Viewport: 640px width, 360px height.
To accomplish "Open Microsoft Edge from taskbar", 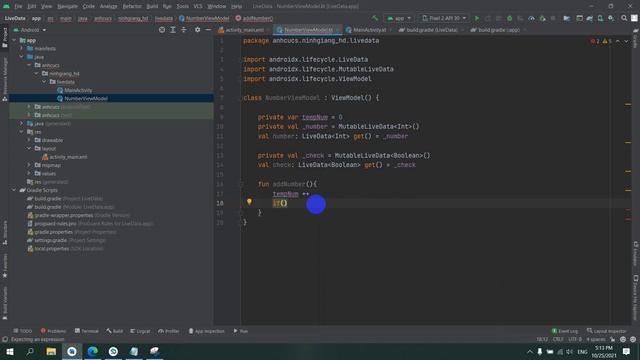I will pyautogui.click(x=93, y=351).
